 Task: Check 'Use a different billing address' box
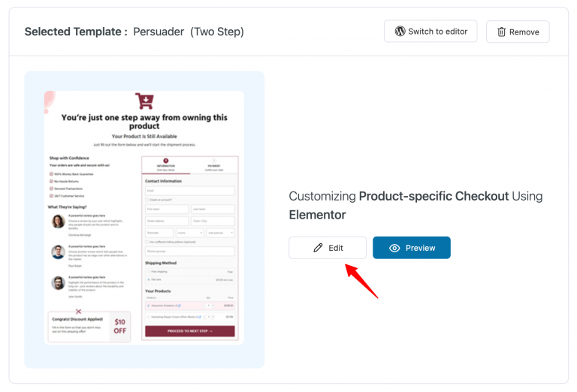147,242
